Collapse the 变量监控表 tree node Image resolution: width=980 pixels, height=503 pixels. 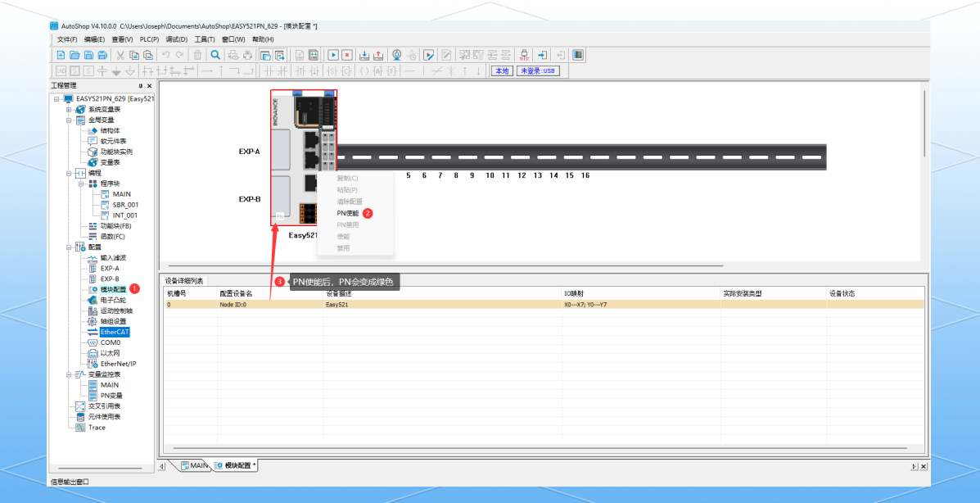(70, 374)
